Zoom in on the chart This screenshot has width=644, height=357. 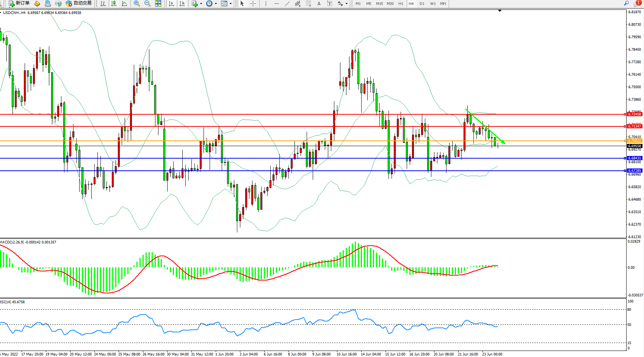click(137, 3)
